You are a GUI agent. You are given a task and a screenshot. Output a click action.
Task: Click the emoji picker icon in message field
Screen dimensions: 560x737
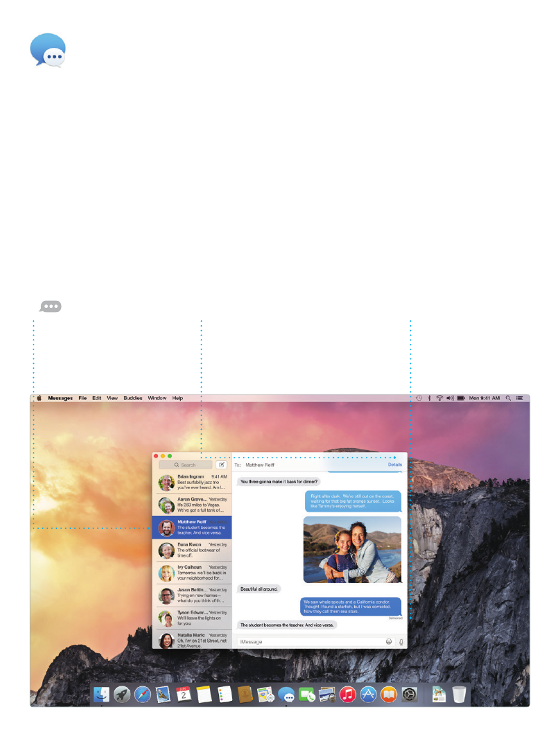pyautogui.click(x=389, y=641)
